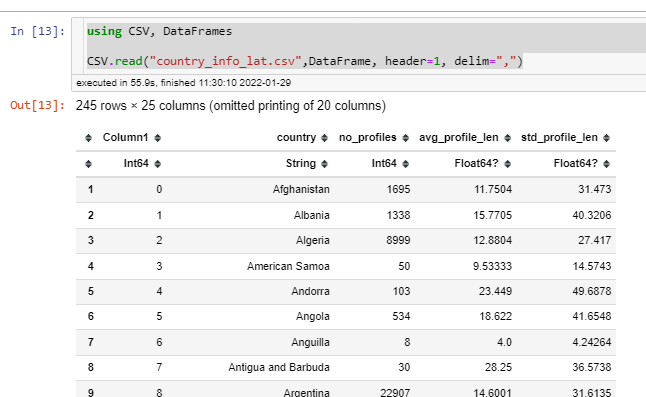Viewport: 646px width, 397px height.
Task: Click the 4.0 avg_profile_len value for Anguilla
Action: coord(504,343)
